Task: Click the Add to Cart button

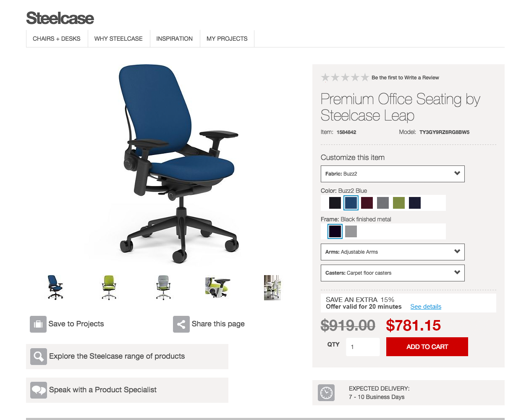Action: point(427,347)
